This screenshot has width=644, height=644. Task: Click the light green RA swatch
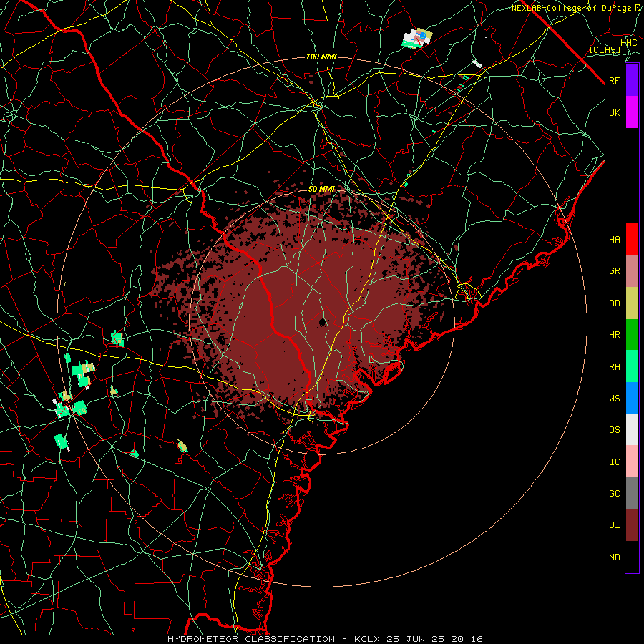(x=632, y=366)
